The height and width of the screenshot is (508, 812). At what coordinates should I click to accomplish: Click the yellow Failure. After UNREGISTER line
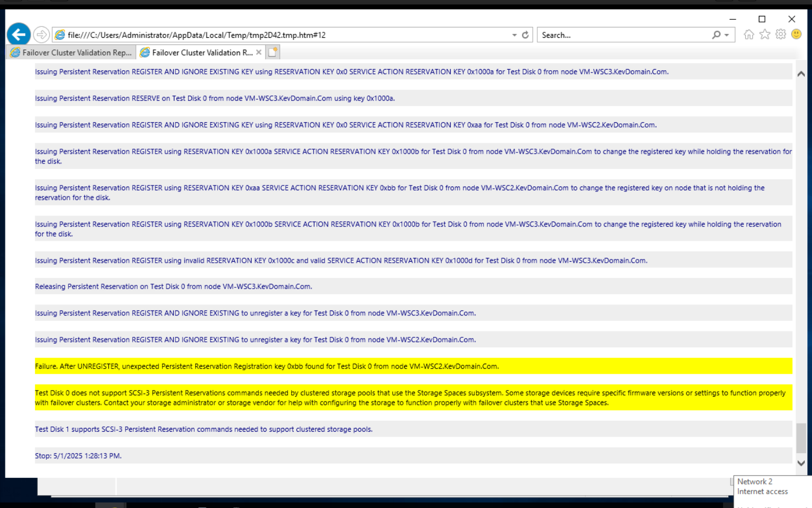click(413, 366)
